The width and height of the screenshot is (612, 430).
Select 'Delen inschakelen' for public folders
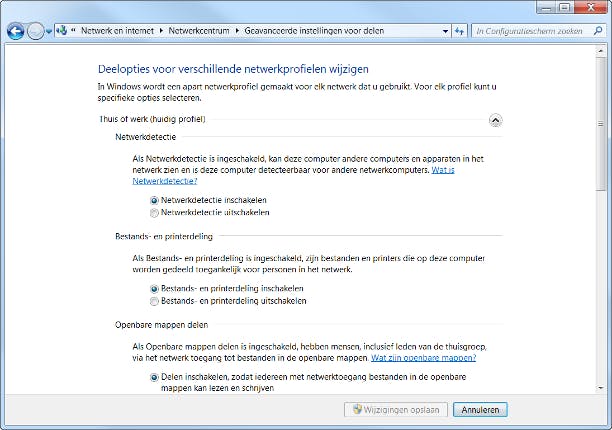[x=154, y=377]
